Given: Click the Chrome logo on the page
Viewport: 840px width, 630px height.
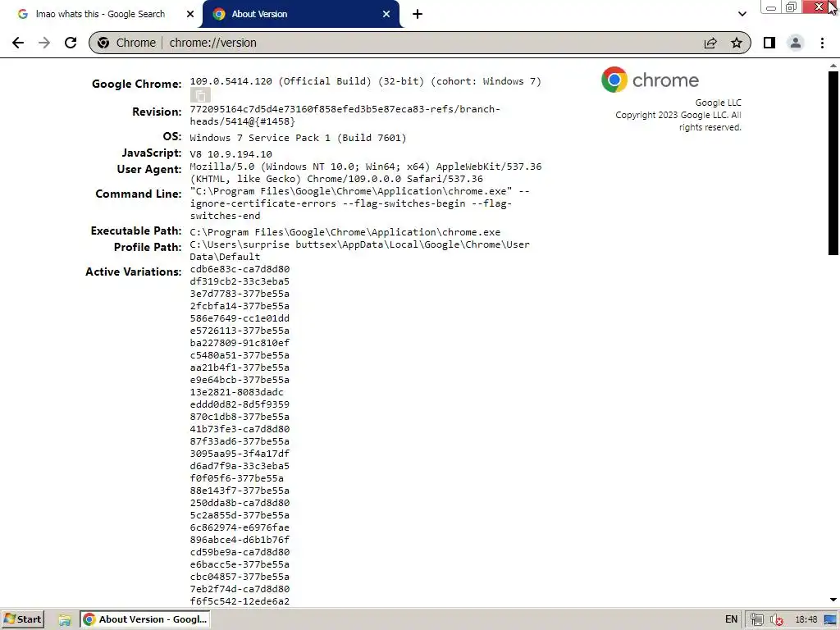Looking at the screenshot, I should pyautogui.click(x=650, y=80).
